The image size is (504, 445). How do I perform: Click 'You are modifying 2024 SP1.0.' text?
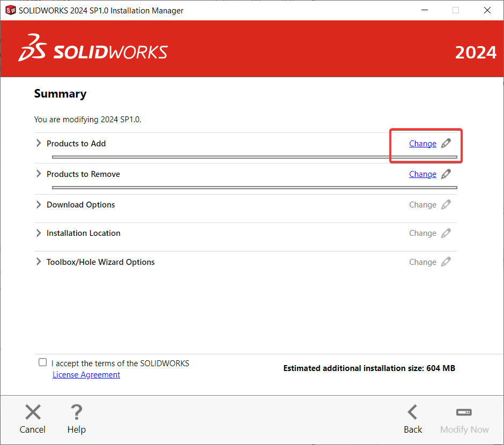pos(88,120)
